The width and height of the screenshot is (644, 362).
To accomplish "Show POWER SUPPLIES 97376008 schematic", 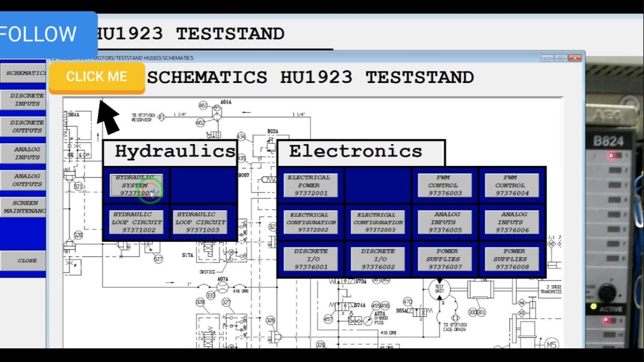I will click(x=512, y=259).
